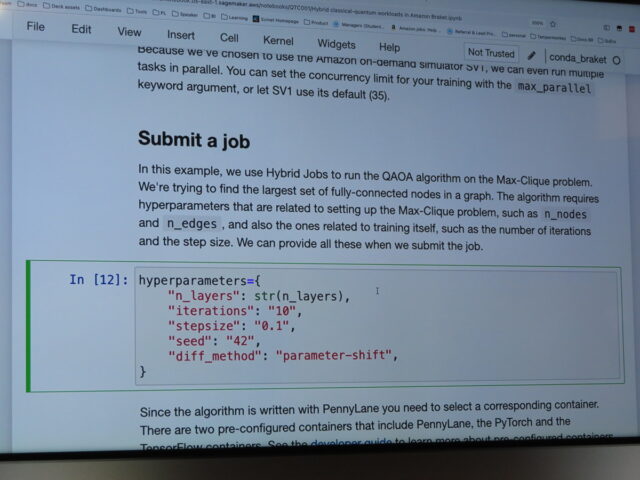Click the max_parallel inline code text

[554, 88]
